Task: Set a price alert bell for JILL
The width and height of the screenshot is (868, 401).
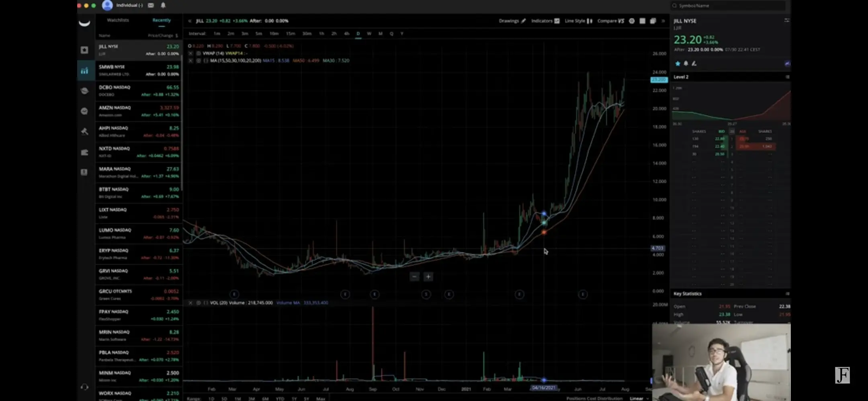Action: [x=686, y=63]
